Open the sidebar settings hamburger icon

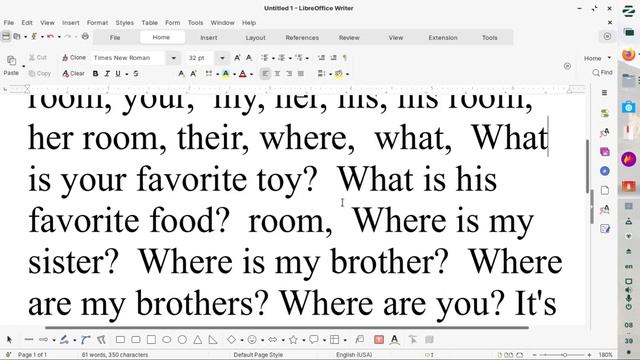pyautogui.click(x=604, y=93)
